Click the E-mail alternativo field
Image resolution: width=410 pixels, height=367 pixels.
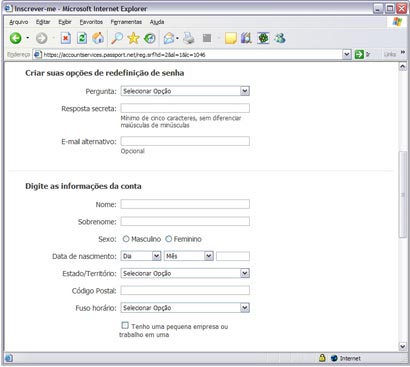(x=185, y=141)
